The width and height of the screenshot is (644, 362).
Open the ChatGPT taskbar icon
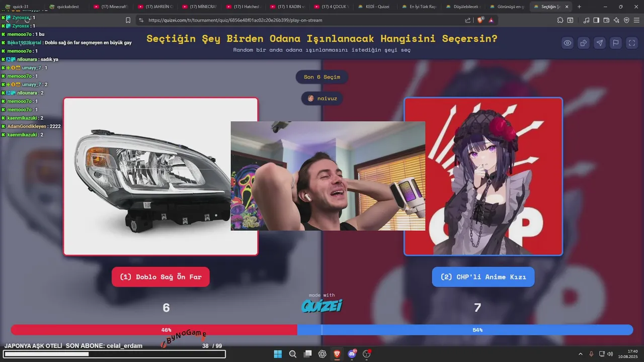tap(323, 354)
